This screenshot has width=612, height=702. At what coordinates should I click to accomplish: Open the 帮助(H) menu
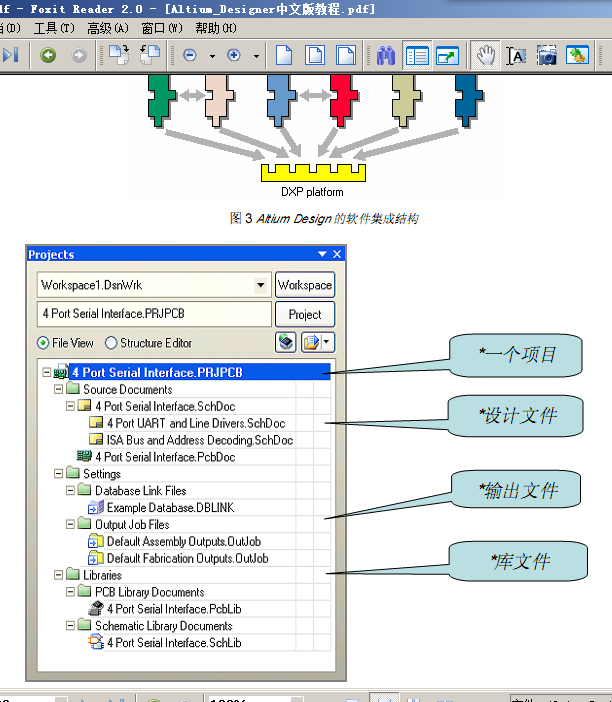(216, 29)
